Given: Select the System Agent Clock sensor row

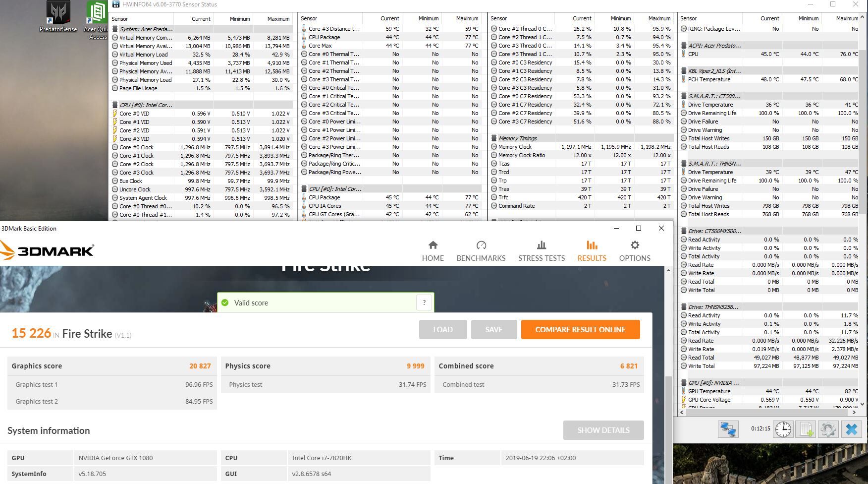Looking at the screenshot, I should (202, 198).
